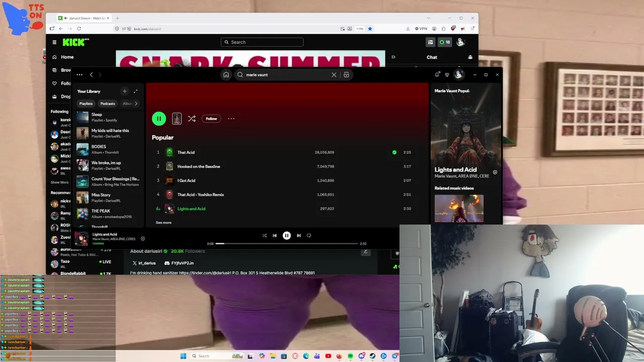Viewport: 644px width, 362px height.
Task: Open 'Count Your Blessings' album
Action: coord(109,182)
